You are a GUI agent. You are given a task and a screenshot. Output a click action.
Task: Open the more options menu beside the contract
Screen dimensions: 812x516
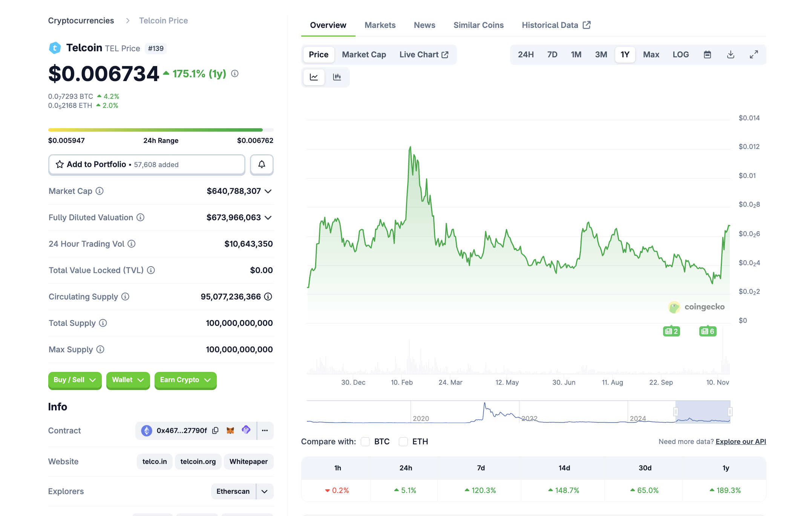(265, 430)
